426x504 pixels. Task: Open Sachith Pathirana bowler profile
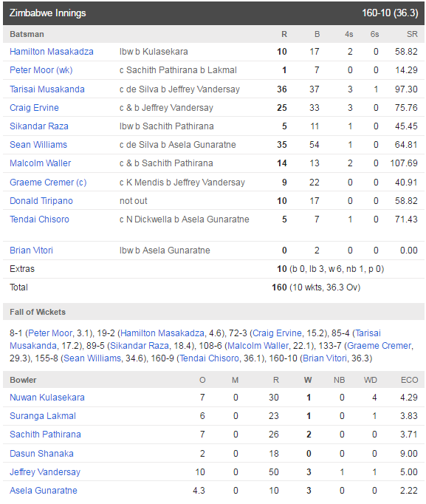pos(45,435)
